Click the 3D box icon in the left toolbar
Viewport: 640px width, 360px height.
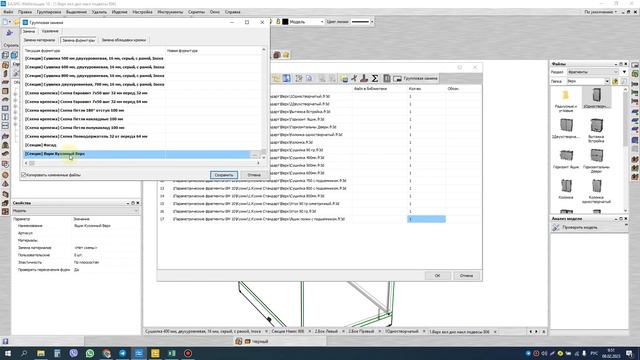tap(5, 55)
